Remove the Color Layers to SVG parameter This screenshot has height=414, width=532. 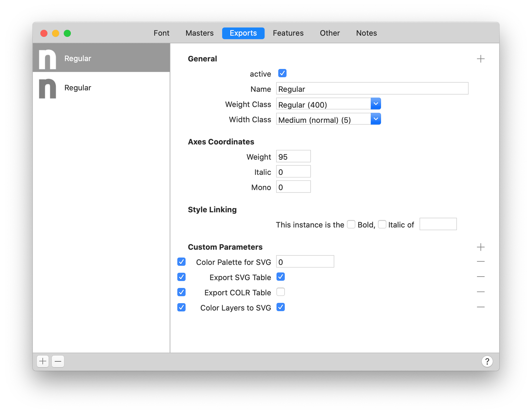click(481, 307)
